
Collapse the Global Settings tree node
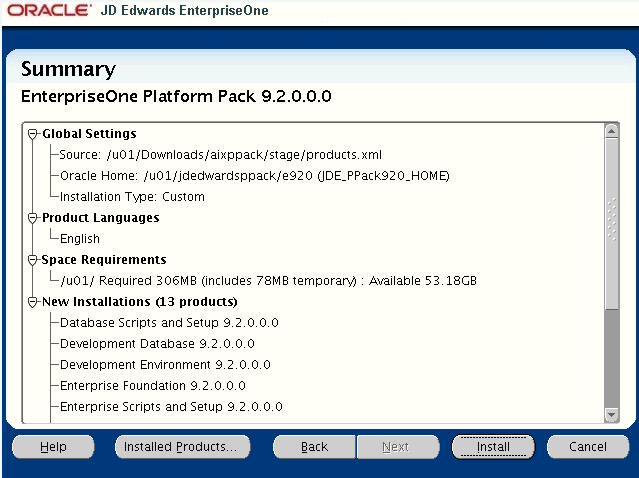pyautogui.click(x=33, y=133)
